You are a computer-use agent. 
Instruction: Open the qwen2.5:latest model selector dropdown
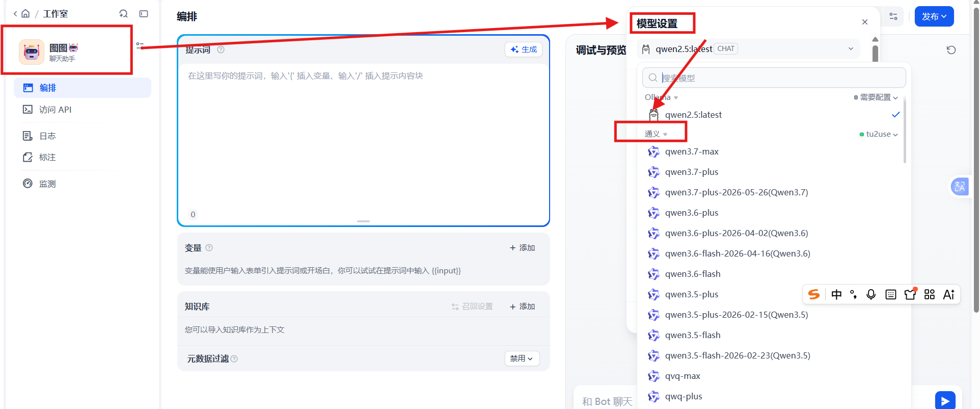[748, 49]
